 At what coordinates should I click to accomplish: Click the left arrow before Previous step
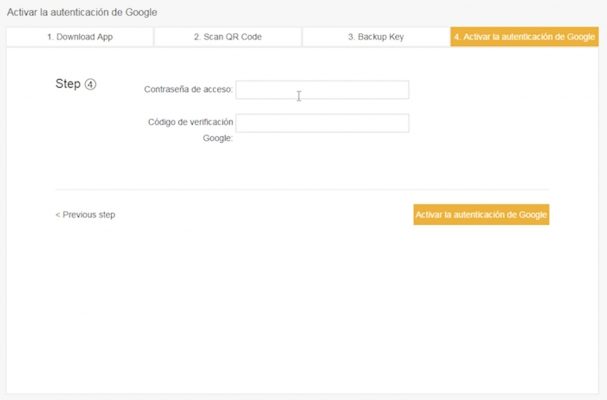pos(58,215)
